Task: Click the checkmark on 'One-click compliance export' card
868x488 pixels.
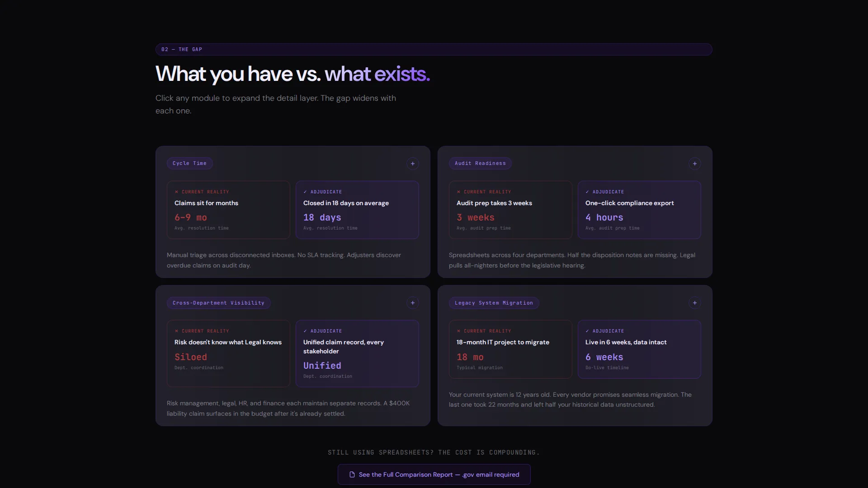Action: click(x=587, y=192)
